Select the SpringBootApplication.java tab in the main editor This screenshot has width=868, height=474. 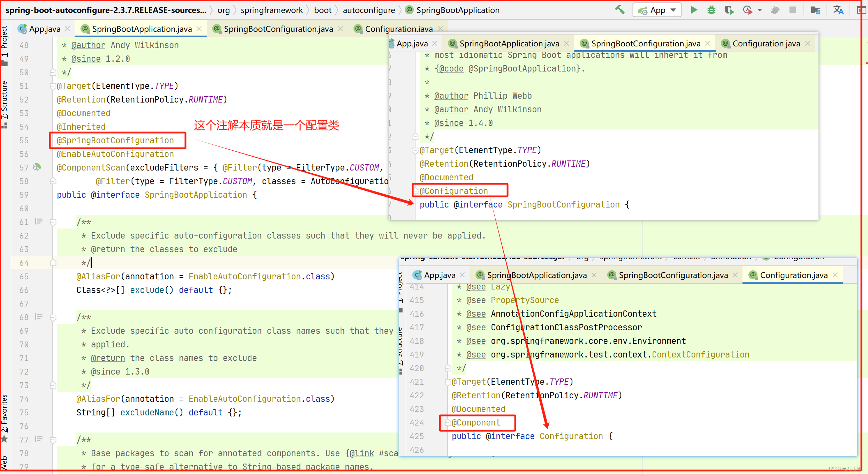click(x=141, y=29)
